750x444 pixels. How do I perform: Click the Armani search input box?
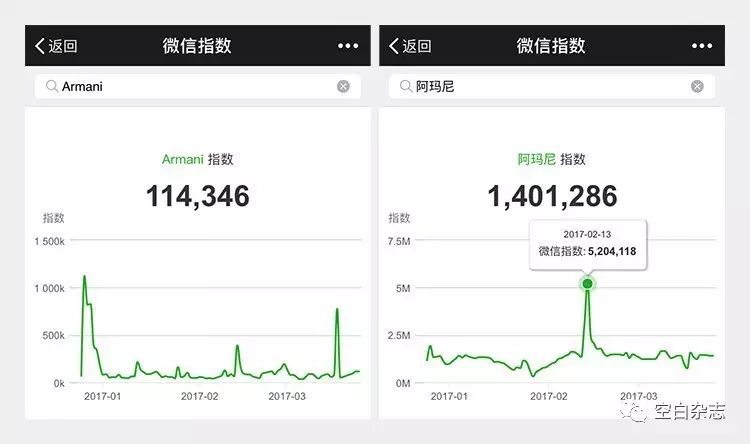point(198,86)
